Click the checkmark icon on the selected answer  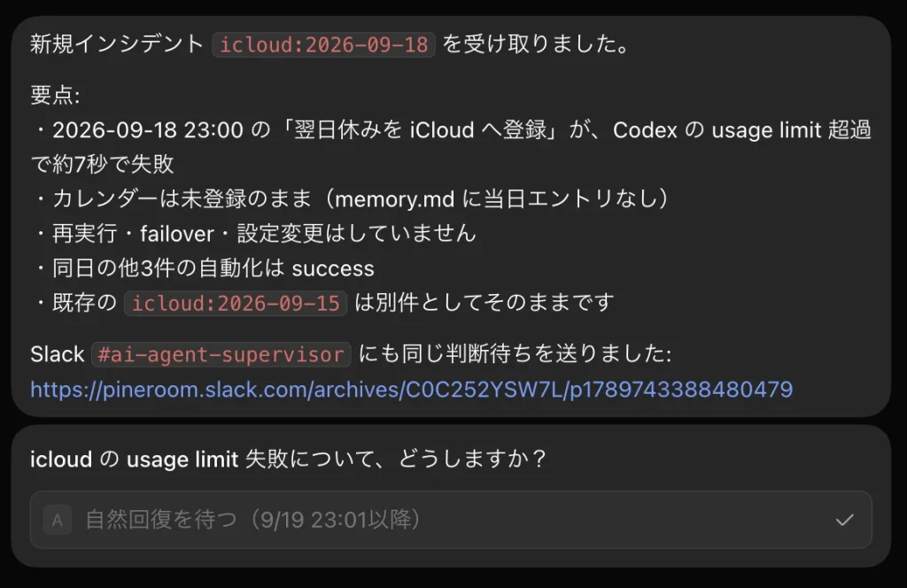point(844,520)
